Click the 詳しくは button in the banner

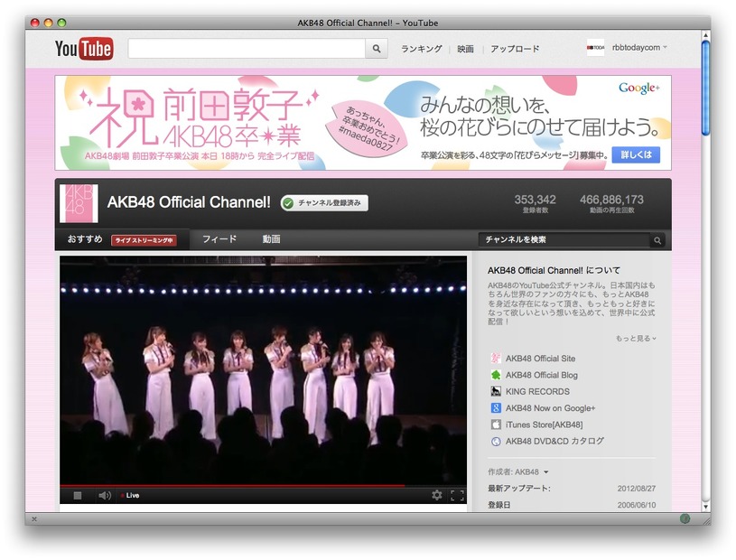[636, 154]
